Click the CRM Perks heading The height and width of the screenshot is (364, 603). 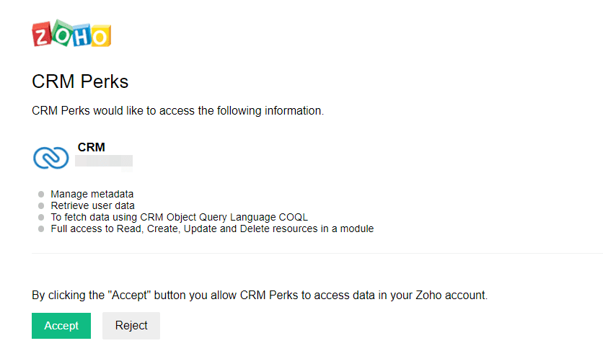[x=80, y=81]
